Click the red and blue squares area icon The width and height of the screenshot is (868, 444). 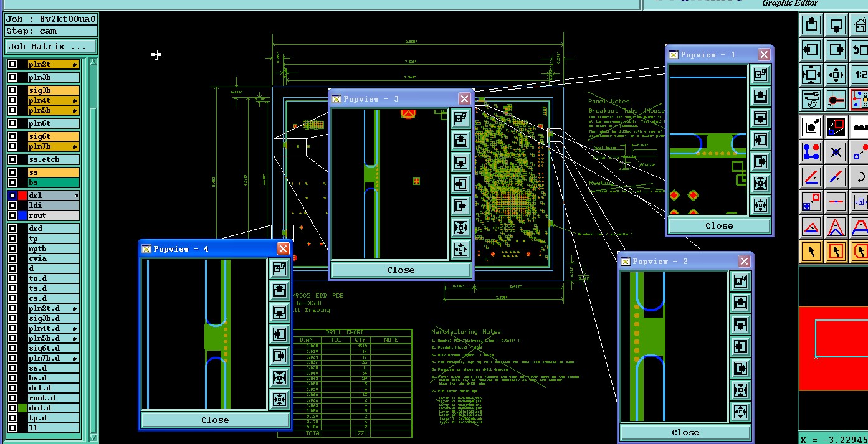(x=836, y=127)
